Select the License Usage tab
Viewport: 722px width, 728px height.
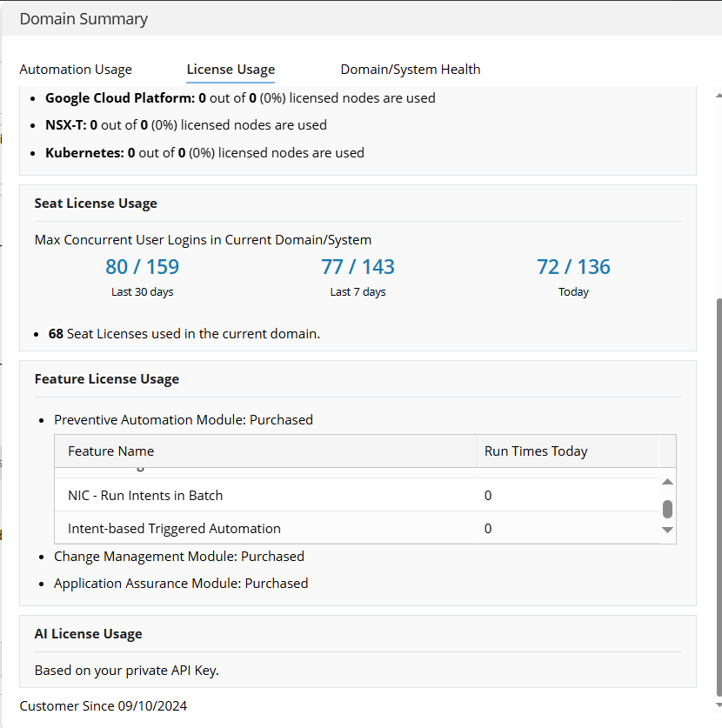(231, 70)
